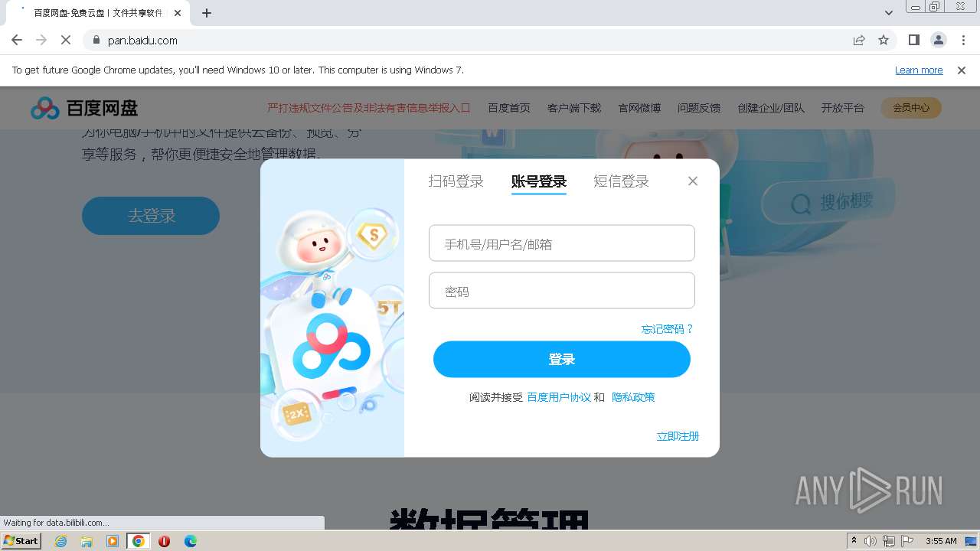980x551 pixels.
Task: Open the Chrome three-dot menu
Action: (963, 40)
